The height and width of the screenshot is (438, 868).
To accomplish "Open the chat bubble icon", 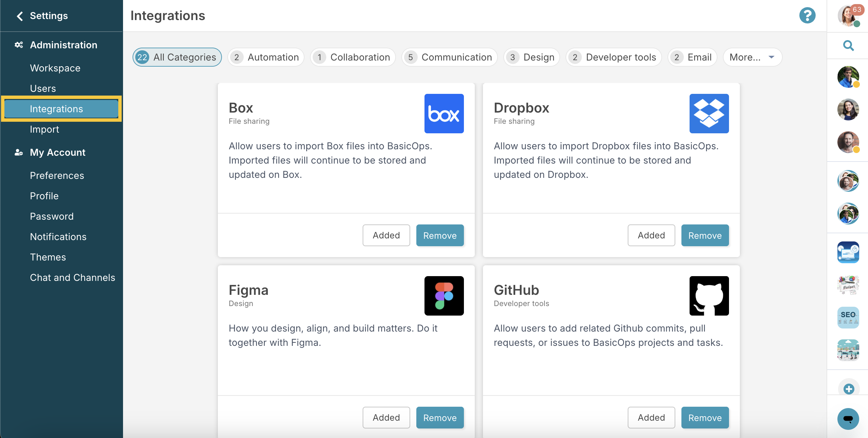I will point(848,419).
